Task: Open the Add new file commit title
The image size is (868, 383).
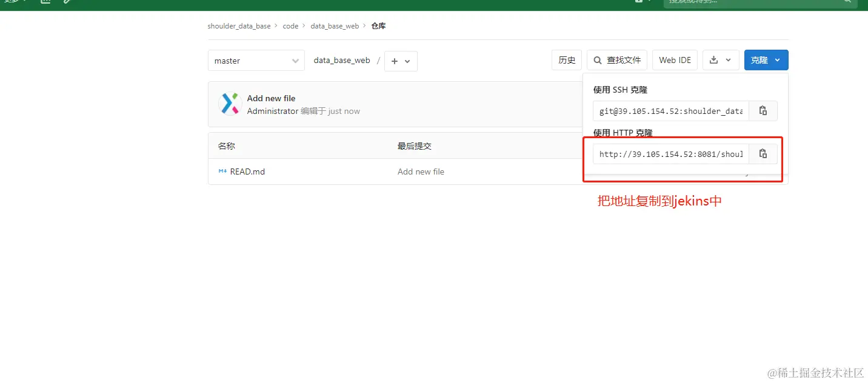Action: (x=271, y=98)
